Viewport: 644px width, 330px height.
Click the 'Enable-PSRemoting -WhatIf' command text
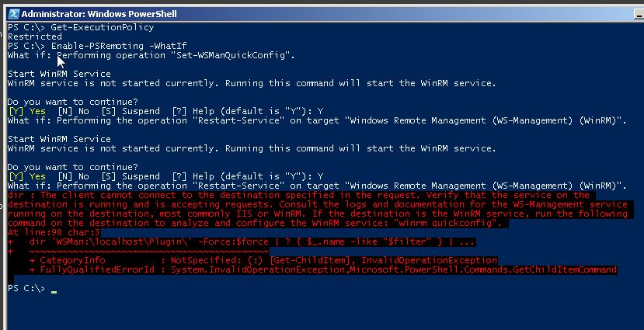click(119, 46)
